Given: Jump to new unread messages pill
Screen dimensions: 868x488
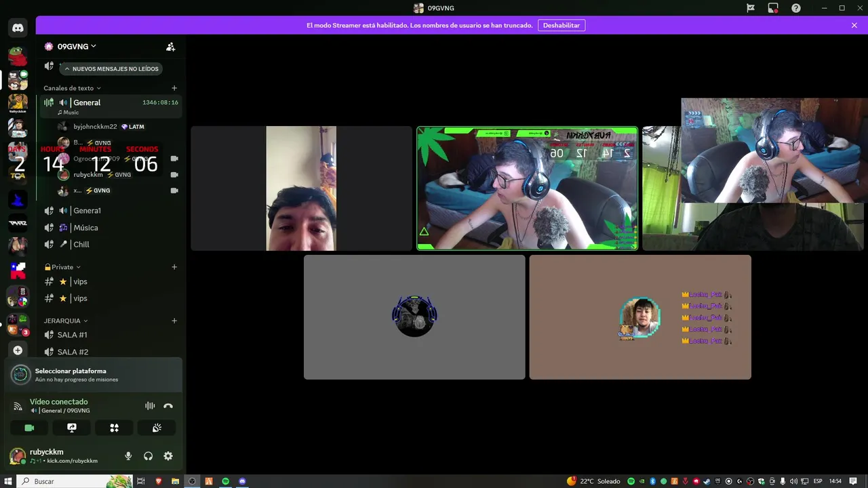Looking at the screenshot, I should pos(112,68).
